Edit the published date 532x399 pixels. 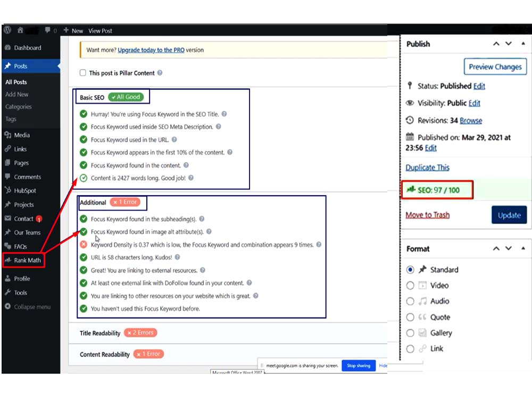point(430,148)
